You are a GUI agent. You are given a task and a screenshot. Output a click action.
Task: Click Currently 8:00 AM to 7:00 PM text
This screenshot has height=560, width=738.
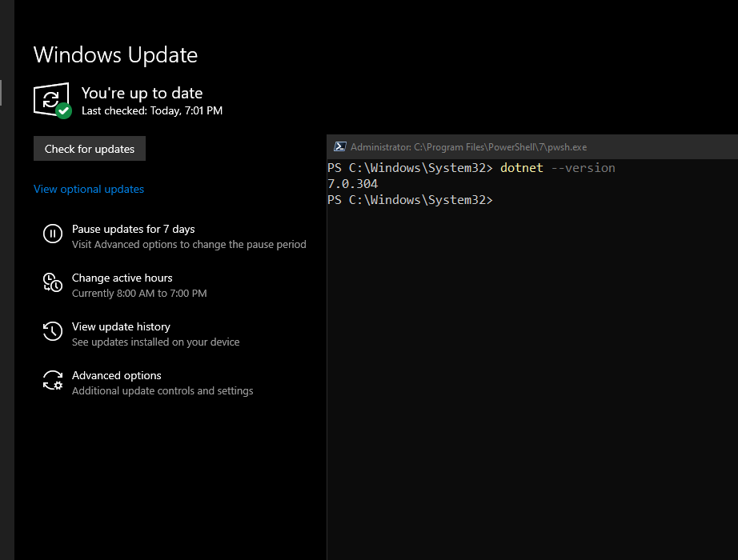[139, 294]
